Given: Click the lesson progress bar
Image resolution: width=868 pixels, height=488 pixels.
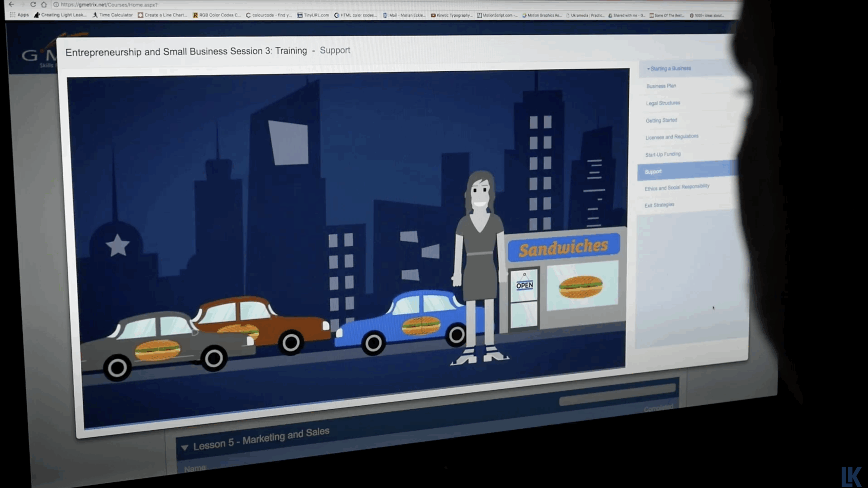Looking at the screenshot, I should click(617, 395).
